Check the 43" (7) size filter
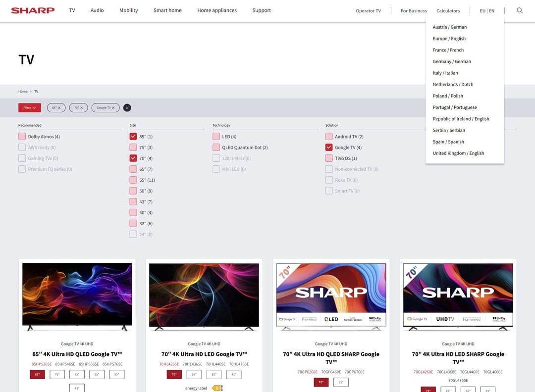 133,202
